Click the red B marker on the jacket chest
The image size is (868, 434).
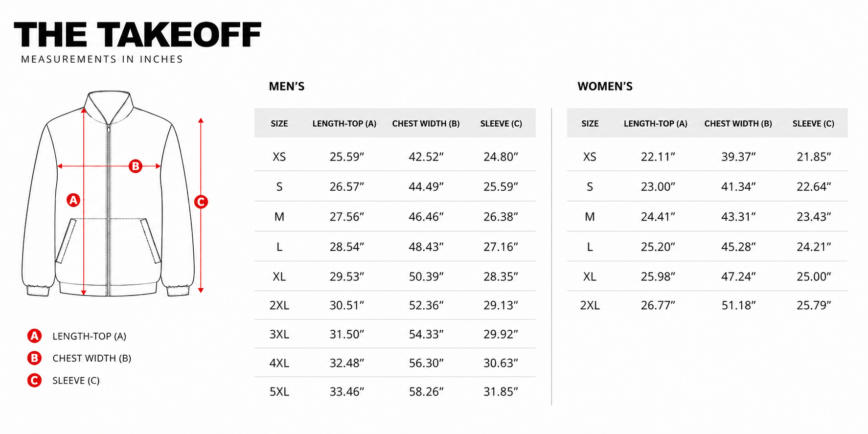click(136, 166)
